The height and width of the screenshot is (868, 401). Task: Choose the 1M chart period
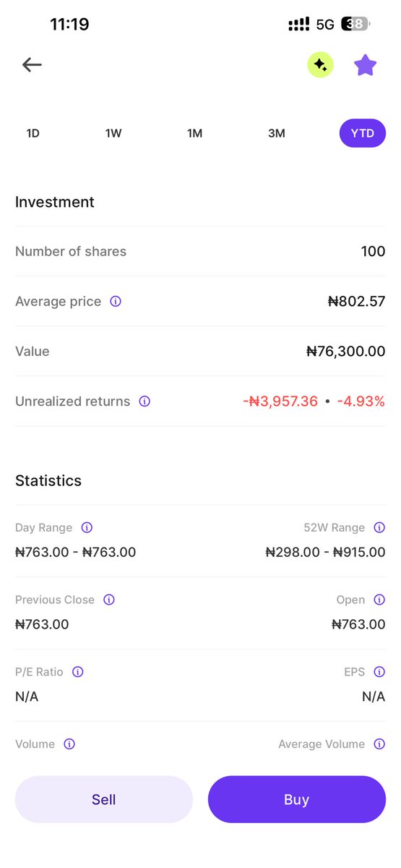pos(195,134)
